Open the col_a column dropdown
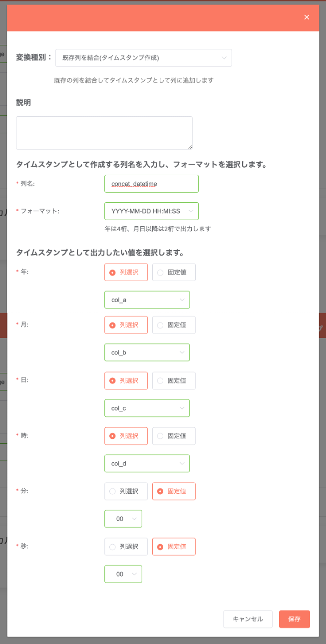 pos(147,300)
